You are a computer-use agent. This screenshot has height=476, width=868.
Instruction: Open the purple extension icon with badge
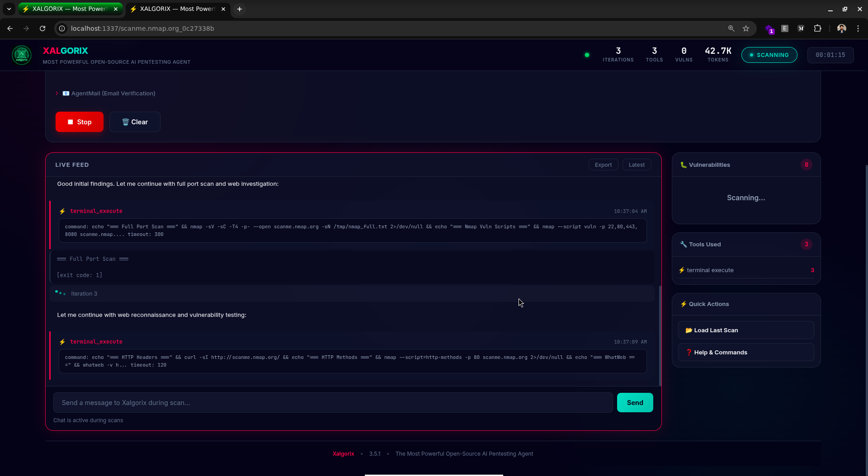pos(769,29)
